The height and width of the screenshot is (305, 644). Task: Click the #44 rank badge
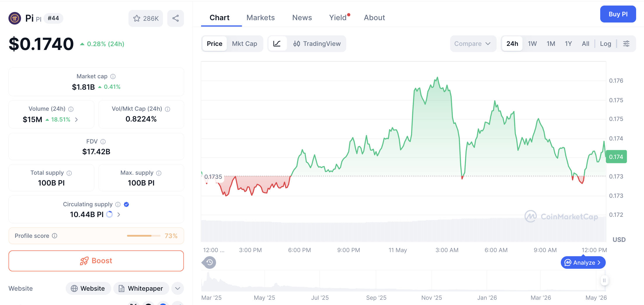tap(53, 18)
